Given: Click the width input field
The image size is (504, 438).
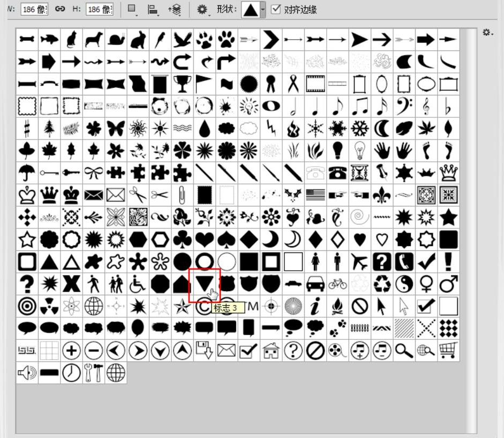Looking at the screenshot, I should (34, 9).
